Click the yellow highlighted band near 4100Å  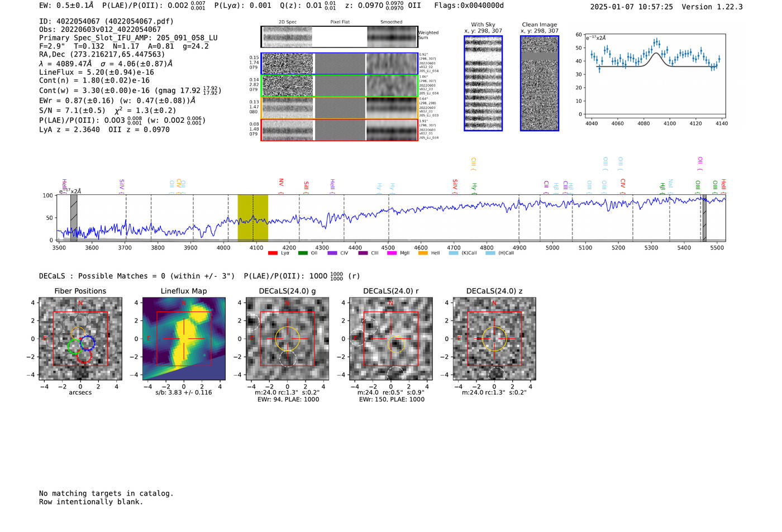[x=252, y=218]
